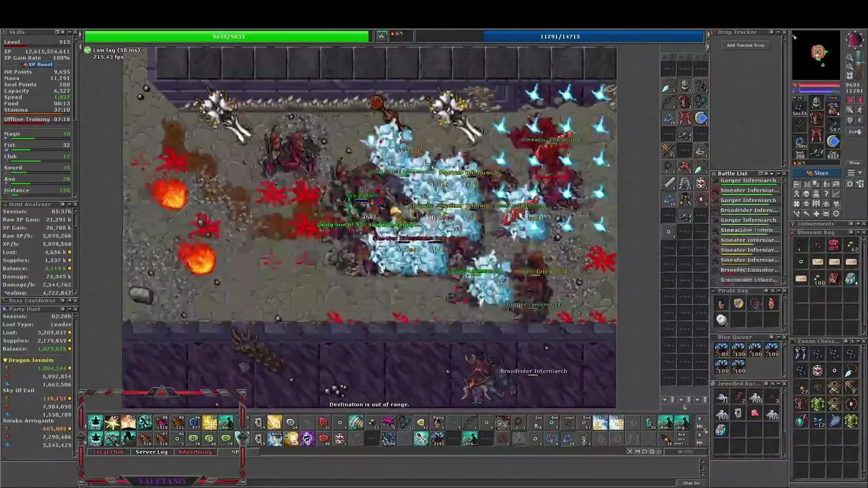This screenshot has width=868, height=488.
Task: Open the skull icon under Store
Action: 806,193
